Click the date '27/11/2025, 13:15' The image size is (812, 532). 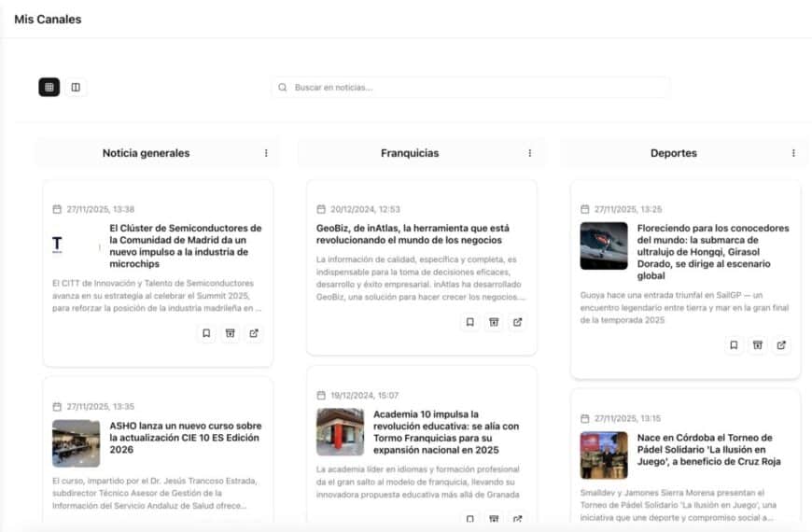pyautogui.click(x=627, y=418)
